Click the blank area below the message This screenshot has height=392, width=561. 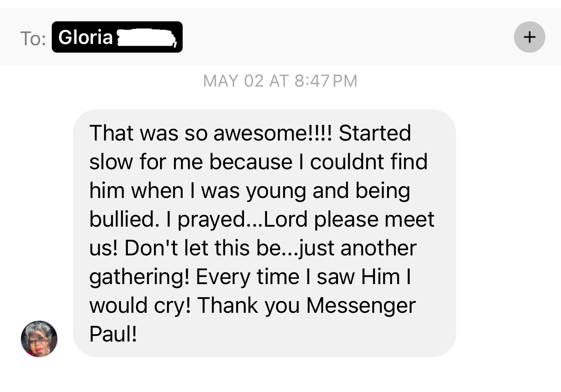(280, 376)
